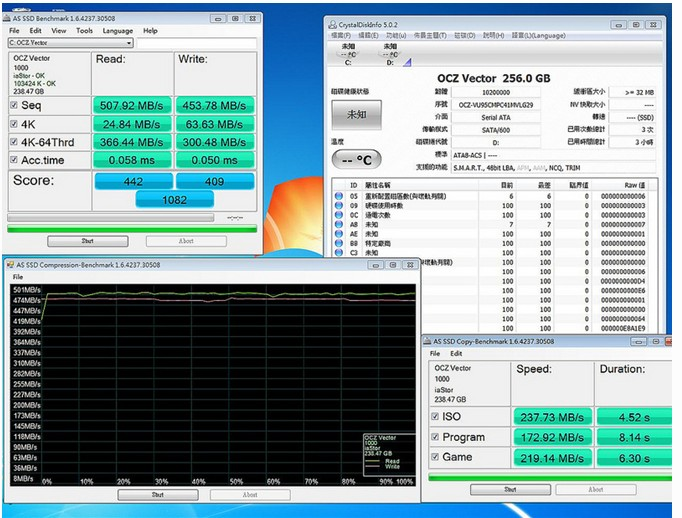682x518 pixels.
Task: Open Edit menu in AS SSD Benchmark
Action: 35,30
